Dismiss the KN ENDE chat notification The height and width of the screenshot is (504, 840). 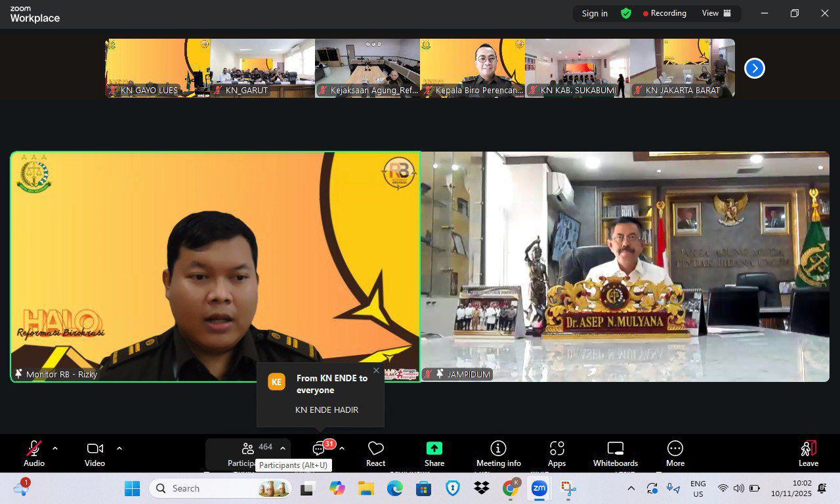376,371
